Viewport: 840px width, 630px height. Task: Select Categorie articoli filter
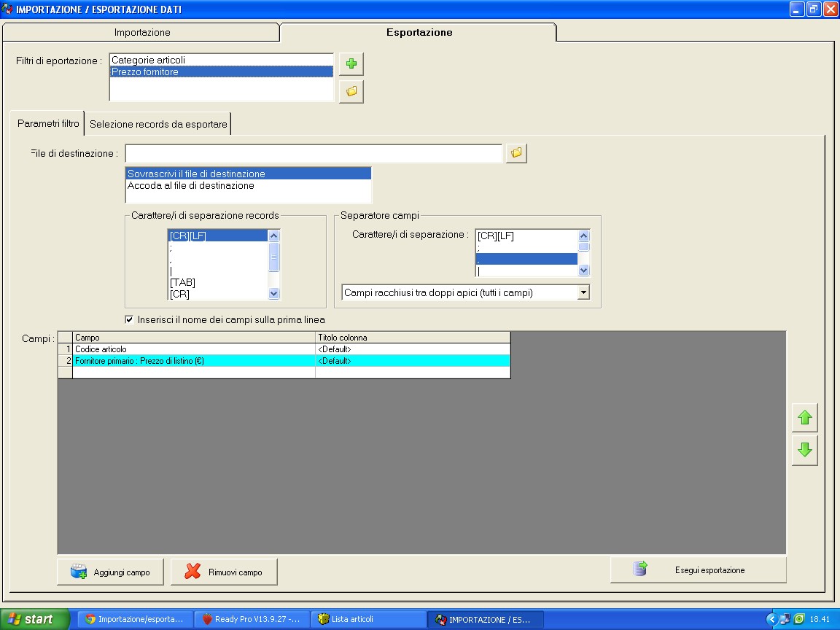(x=221, y=60)
